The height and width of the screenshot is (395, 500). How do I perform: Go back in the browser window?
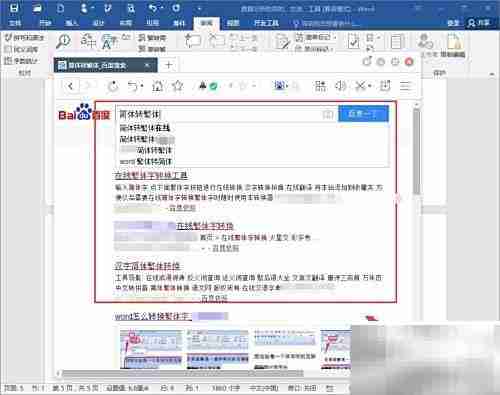point(71,86)
